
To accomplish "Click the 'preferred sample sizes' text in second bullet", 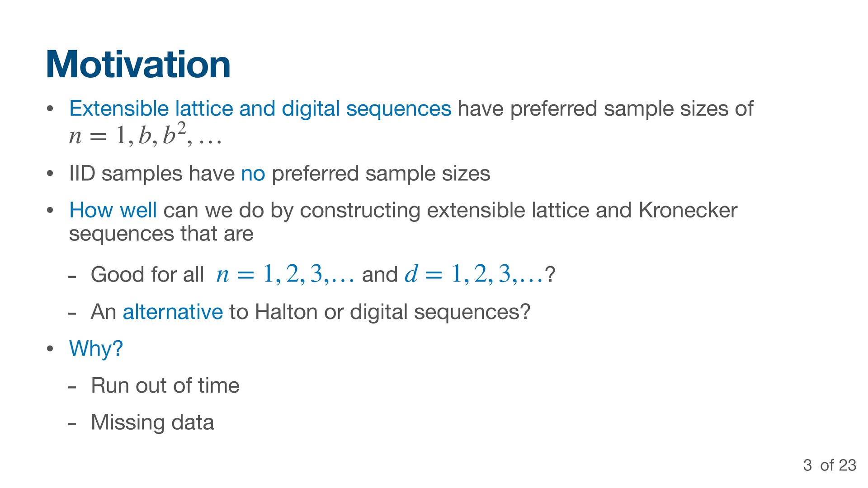I will pyautogui.click(x=381, y=174).
